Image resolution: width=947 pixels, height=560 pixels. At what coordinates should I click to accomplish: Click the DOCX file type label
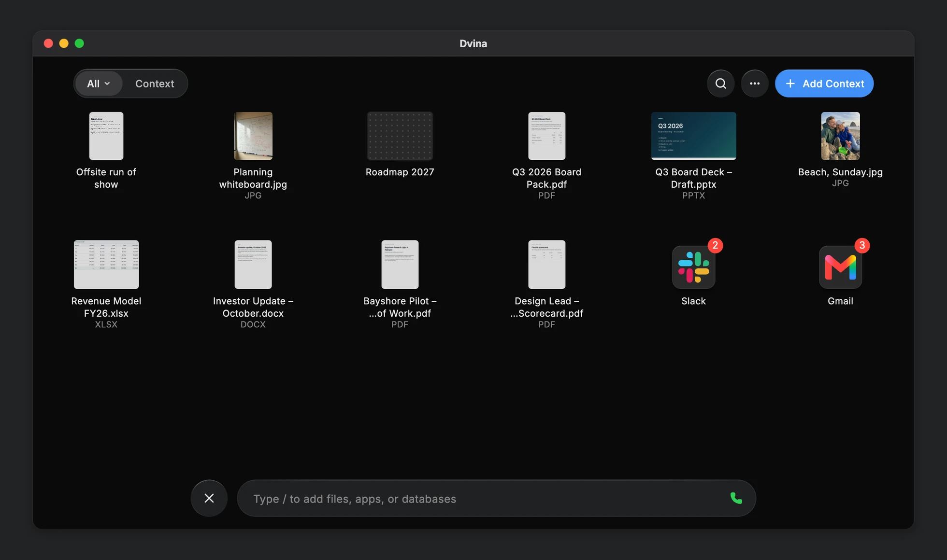(x=253, y=324)
